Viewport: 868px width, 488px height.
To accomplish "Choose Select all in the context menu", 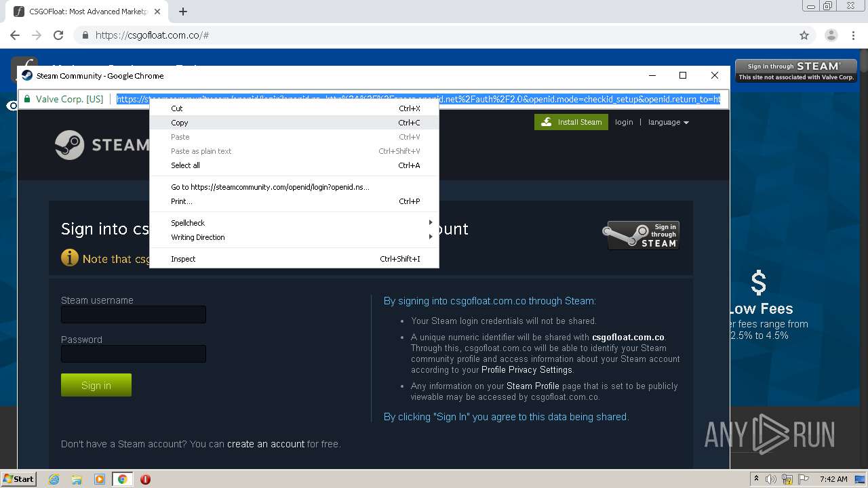I will pyautogui.click(x=294, y=165).
